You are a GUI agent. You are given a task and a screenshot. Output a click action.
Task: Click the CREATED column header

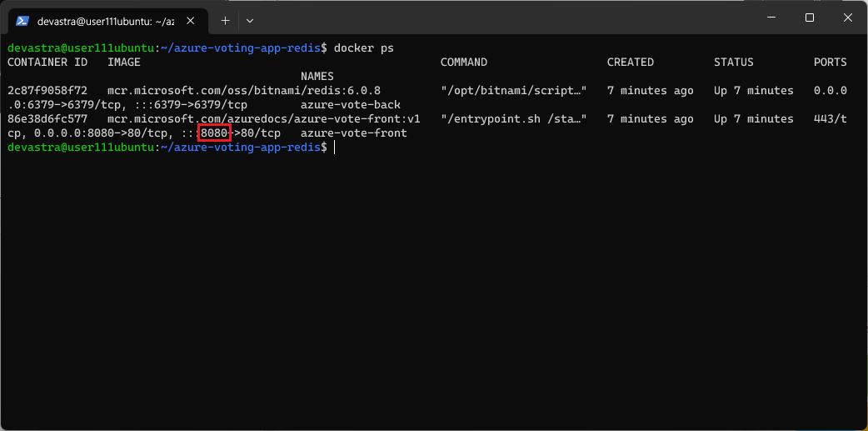(x=631, y=63)
